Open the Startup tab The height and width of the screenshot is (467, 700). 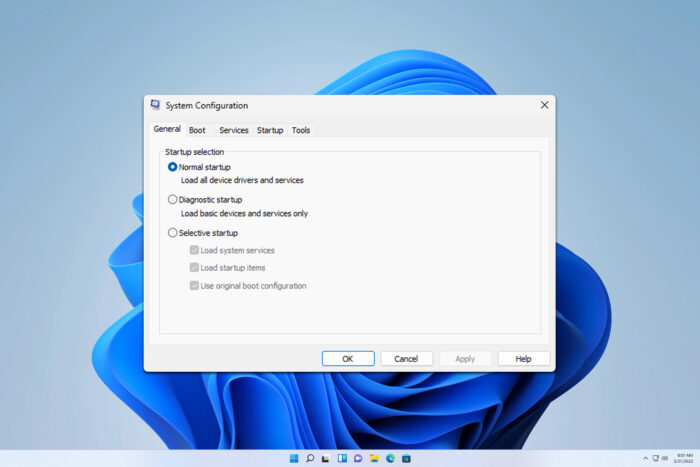coord(270,130)
